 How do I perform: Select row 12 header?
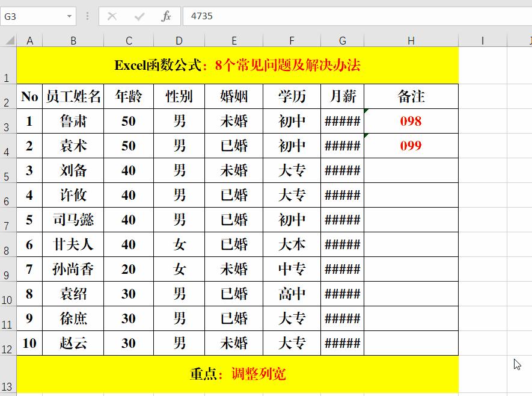click(x=7, y=343)
